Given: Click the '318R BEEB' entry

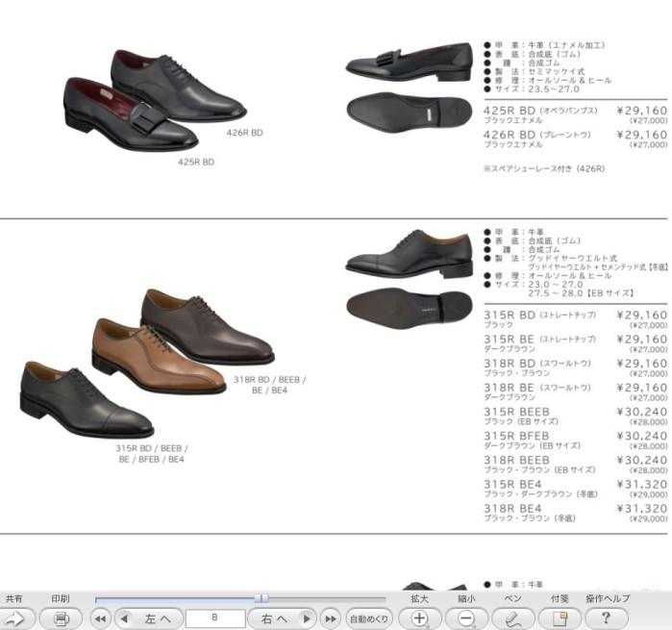Looking at the screenshot, I should tap(575, 465).
